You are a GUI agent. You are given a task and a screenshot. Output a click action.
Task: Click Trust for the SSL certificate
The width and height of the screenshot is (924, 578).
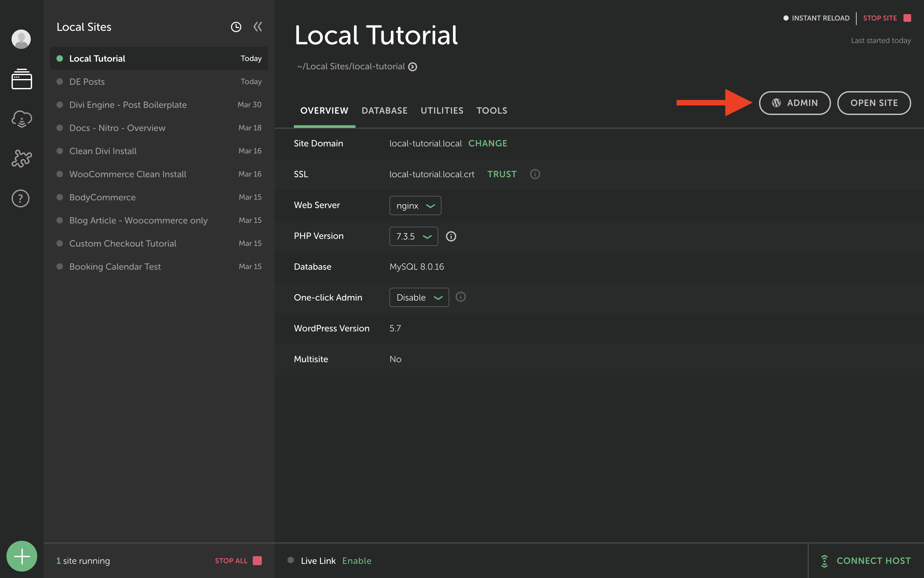[x=502, y=174]
